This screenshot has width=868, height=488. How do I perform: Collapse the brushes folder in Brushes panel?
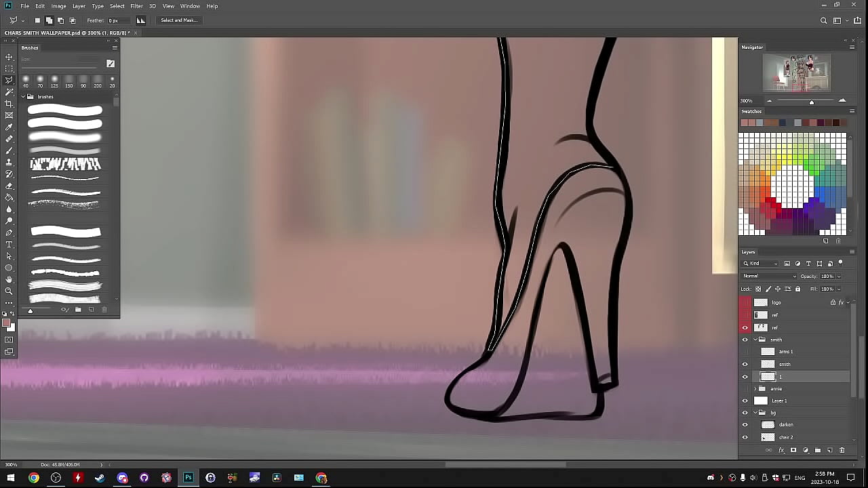point(22,97)
